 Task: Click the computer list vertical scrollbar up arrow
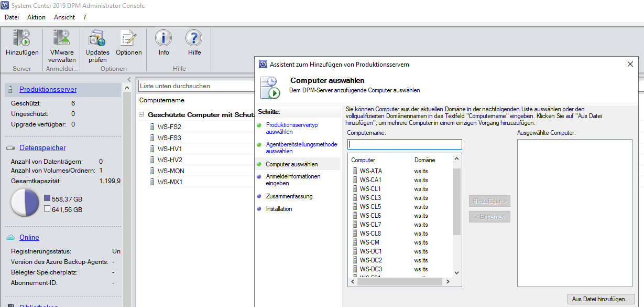[x=456, y=158]
